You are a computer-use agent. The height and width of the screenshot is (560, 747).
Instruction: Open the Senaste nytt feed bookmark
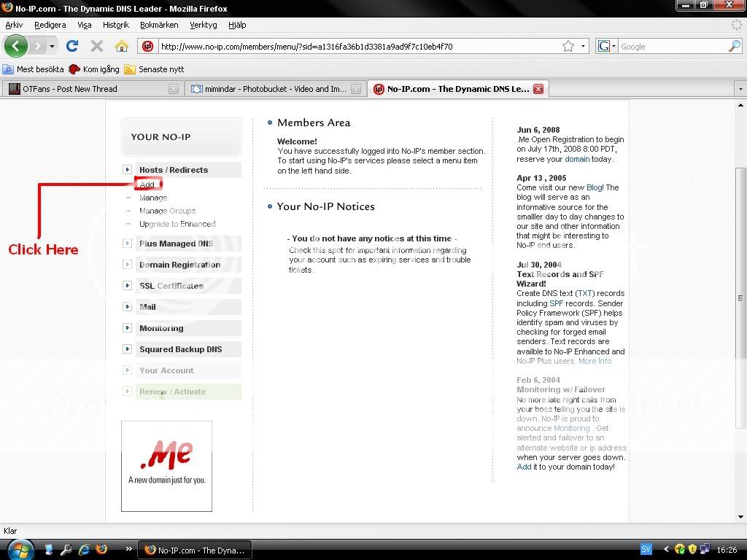[x=154, y=69]
